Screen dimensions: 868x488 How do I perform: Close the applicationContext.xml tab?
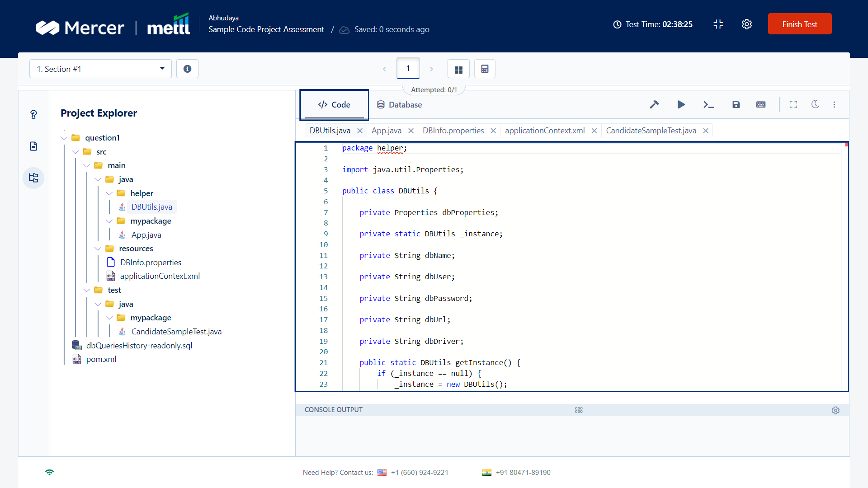594,131
